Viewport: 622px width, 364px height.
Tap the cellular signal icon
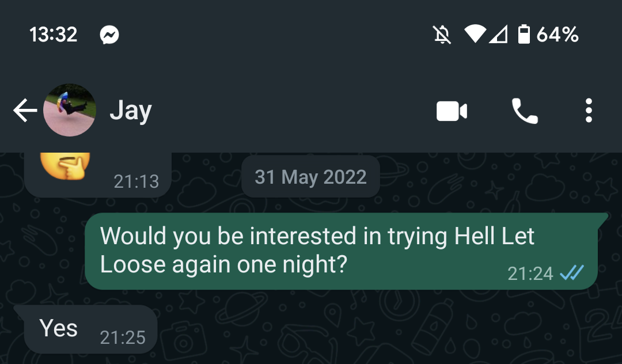point(498,35)
